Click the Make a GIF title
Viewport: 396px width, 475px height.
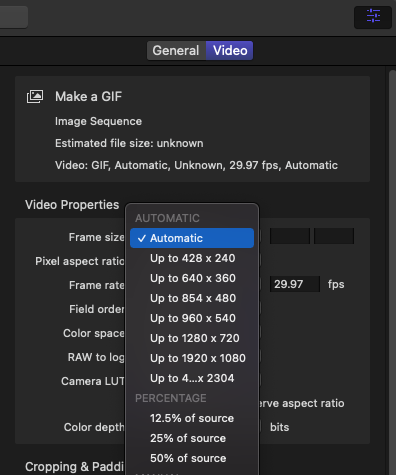(88, 97)
